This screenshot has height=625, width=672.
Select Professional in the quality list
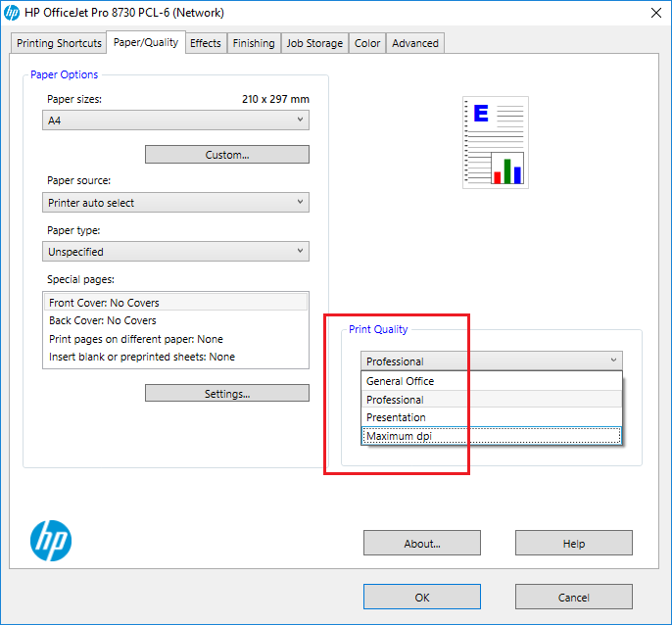(492, 400)
